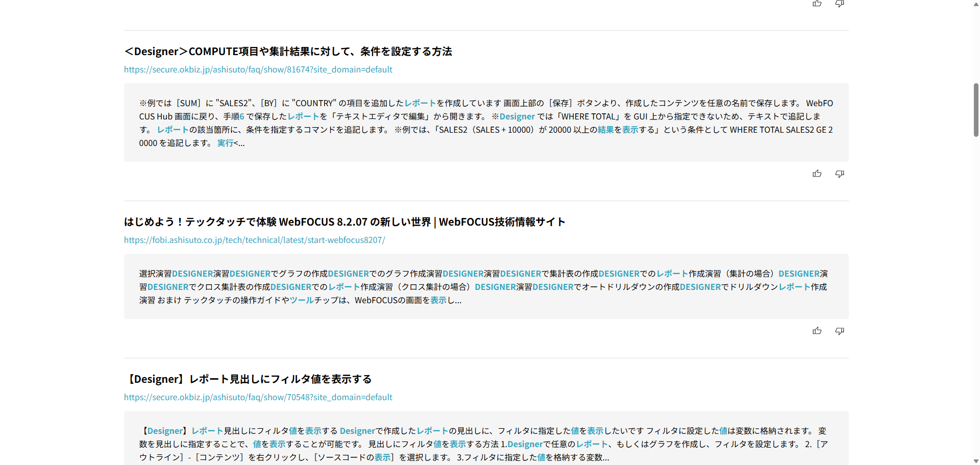The image size is (980, 465).
Task: Click the highlighted word 実行 in first snippet
Action: coord(225,143)
